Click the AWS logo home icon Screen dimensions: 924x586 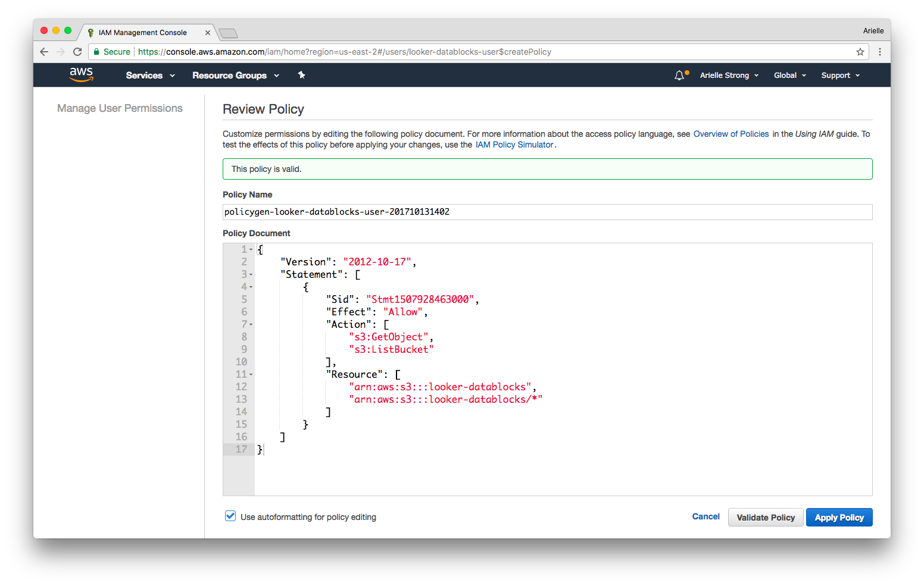click(81, 74)
